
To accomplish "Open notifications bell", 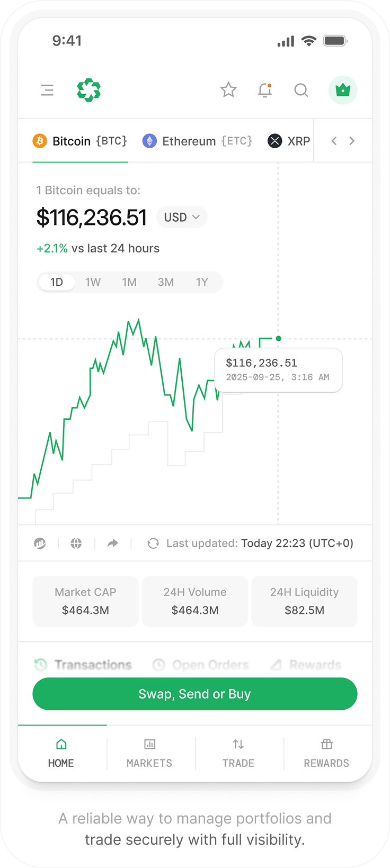I will (265, 90).
